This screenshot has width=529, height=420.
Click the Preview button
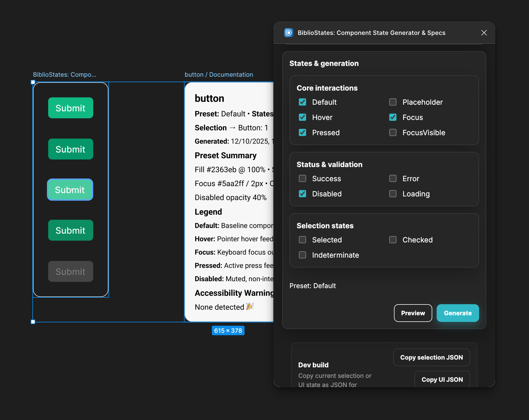(413, 313)
